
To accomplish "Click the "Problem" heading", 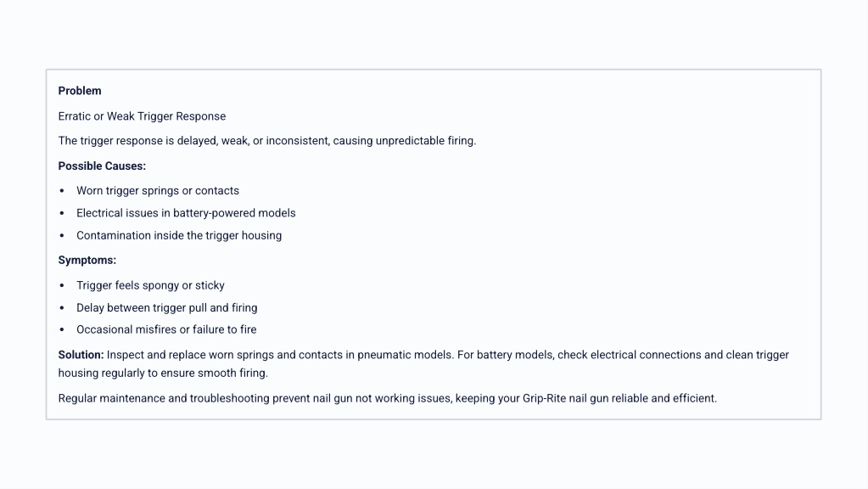I will 80,91.
